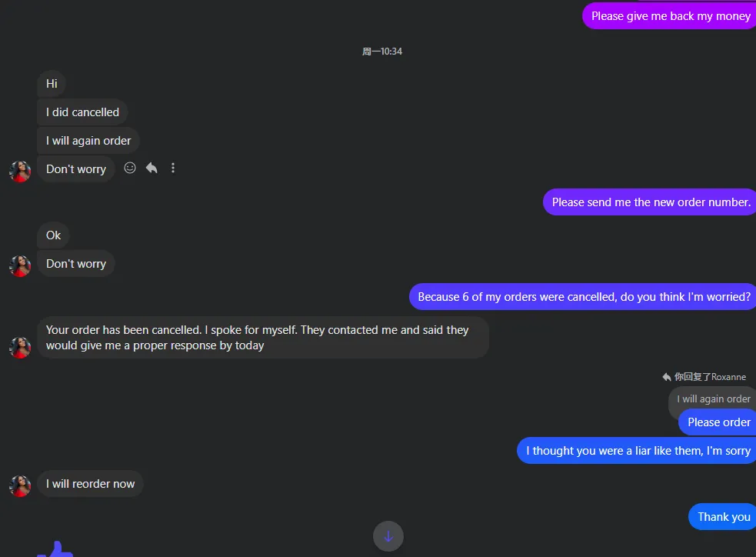Jump to the quoted "I will again order" reply preview
Viewport: 756px width, 557px height.
pos(713,399)
